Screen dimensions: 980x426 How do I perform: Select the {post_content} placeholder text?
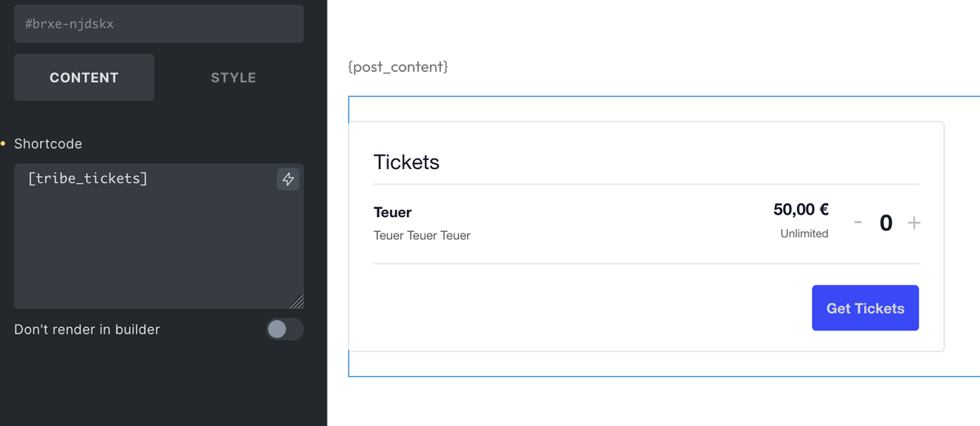[x=398, y=67]
